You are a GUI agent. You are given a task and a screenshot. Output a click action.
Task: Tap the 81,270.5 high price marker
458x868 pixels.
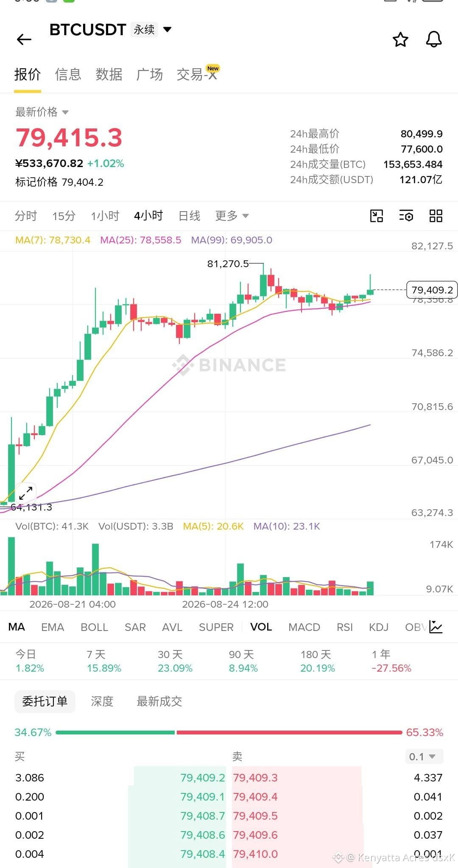[228, 264]
